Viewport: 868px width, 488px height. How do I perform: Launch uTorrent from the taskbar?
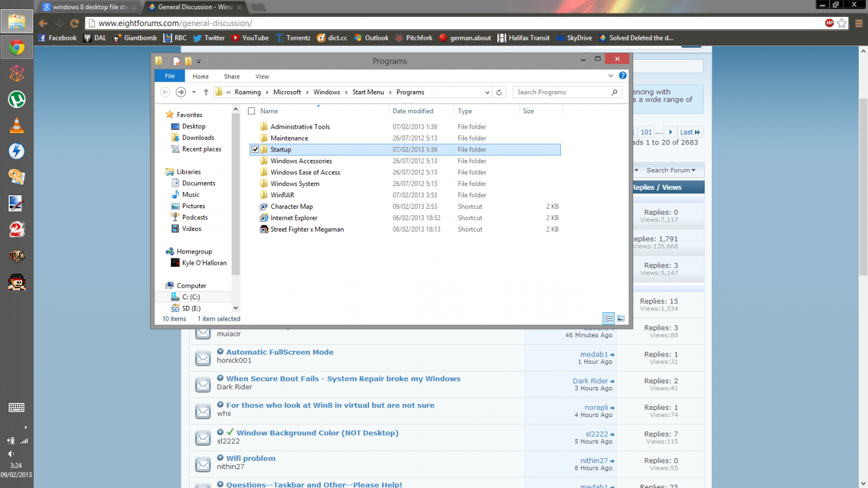click(17, 99)
